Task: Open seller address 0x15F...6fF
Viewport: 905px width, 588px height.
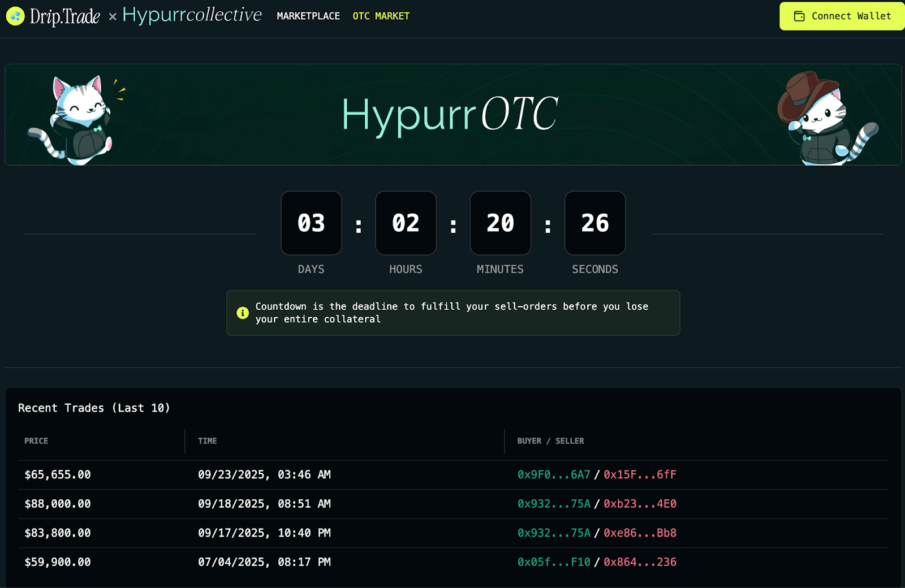Action: click(640, 475)
